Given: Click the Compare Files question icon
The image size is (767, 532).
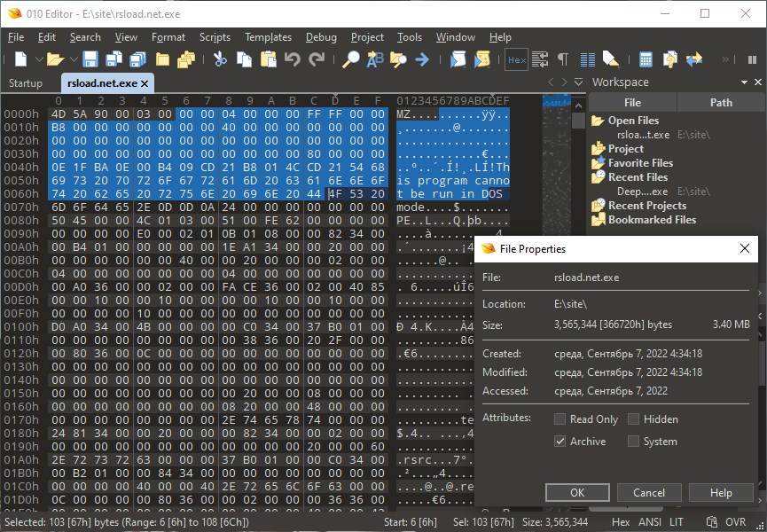Looking at the screenshot, I should 669,59.
